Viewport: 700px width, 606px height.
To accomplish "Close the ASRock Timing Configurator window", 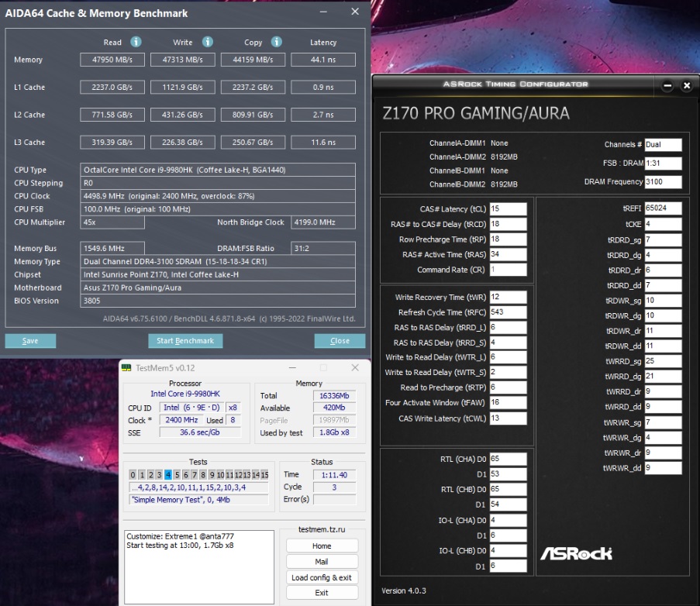I will [x=687, y=85].
